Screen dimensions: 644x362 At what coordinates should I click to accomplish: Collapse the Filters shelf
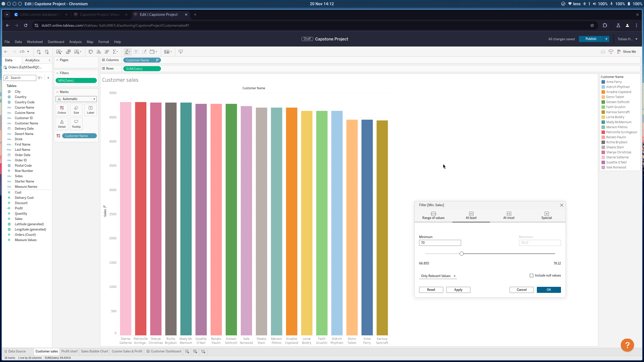coord(57,73)
